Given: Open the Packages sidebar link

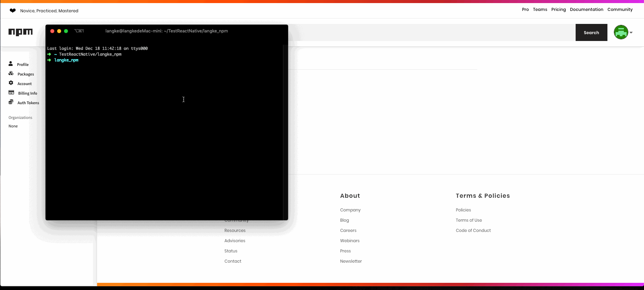Looking at the screenshot, I should coord(26,74).
